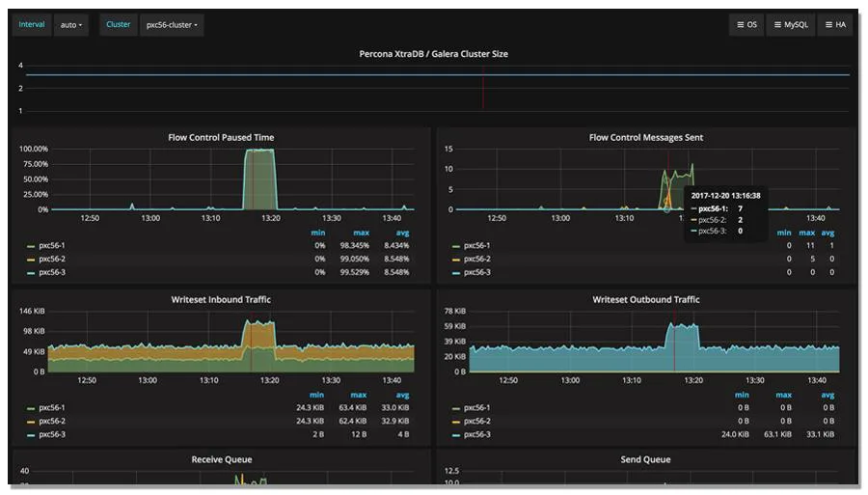Sort Flow Control Messages Sent legend by max

point(806,233)
